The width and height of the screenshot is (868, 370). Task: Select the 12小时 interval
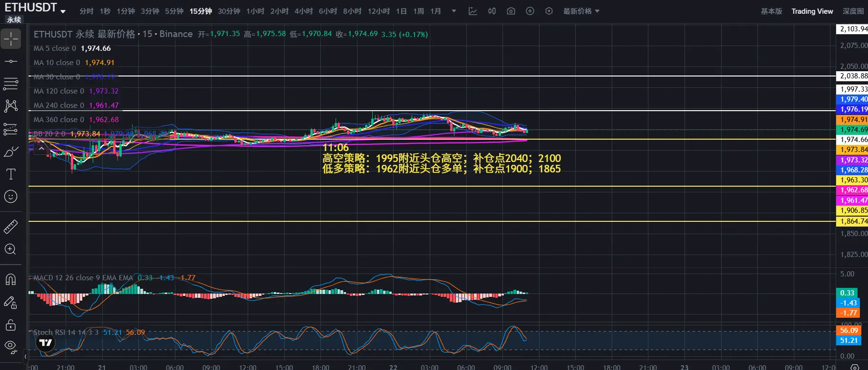pyautogui.click(x=379, y=11)
